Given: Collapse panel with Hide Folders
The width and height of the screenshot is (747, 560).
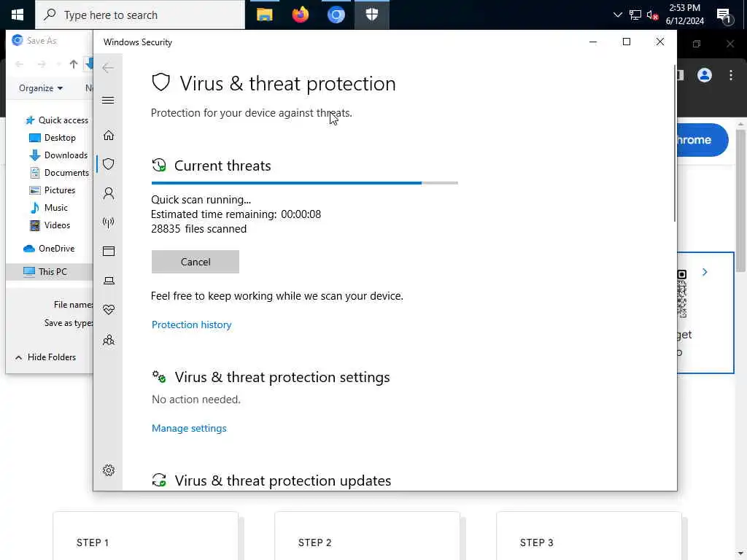Looking at the screenshot, I should (x=46, y=357).
